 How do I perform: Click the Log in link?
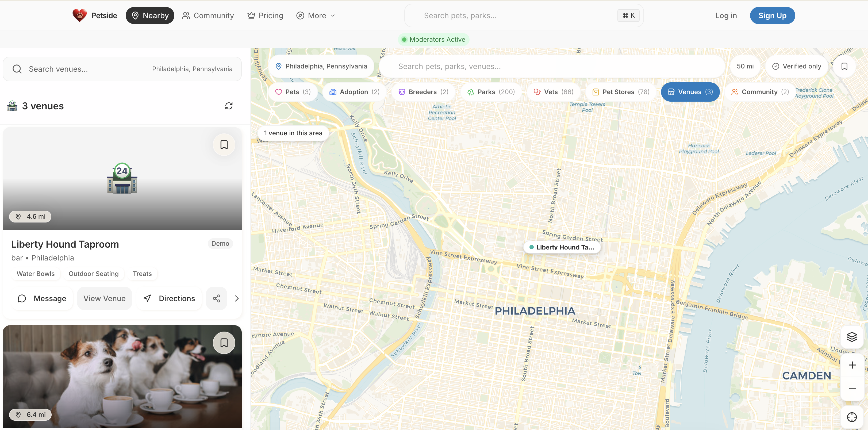click(726, 16)
